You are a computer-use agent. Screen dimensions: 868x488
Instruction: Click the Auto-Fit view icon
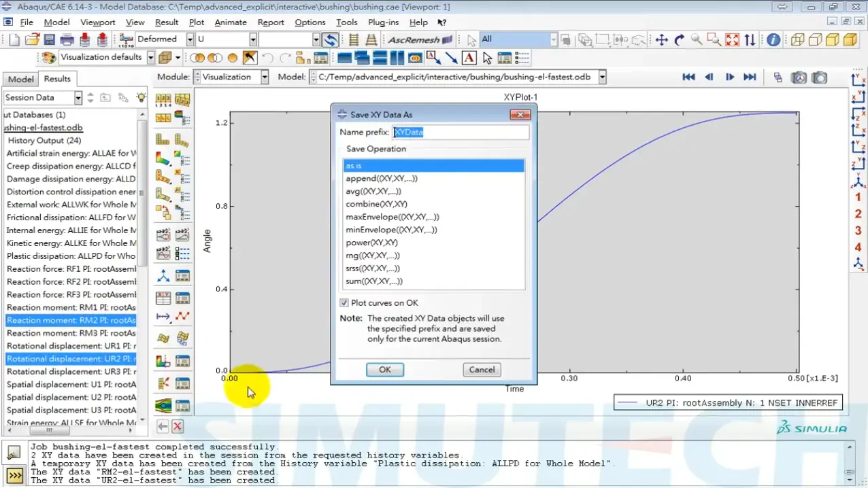click(732, 39)
